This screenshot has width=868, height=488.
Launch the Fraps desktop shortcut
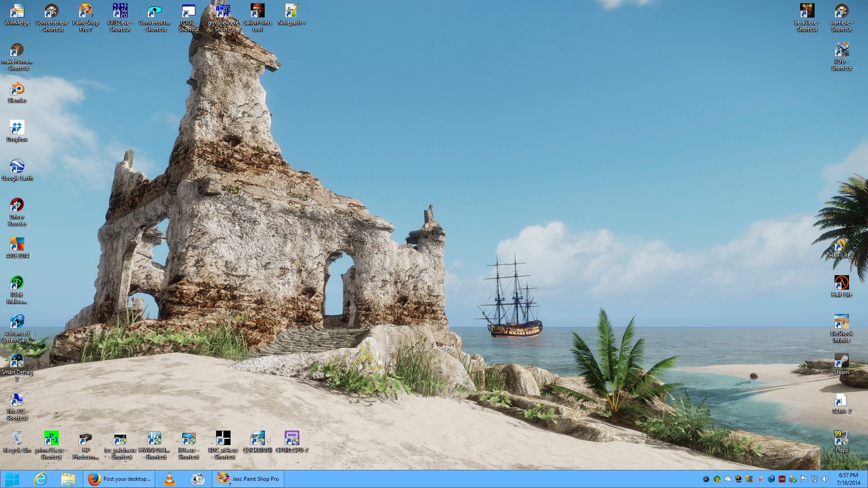[x=841, y=442]
